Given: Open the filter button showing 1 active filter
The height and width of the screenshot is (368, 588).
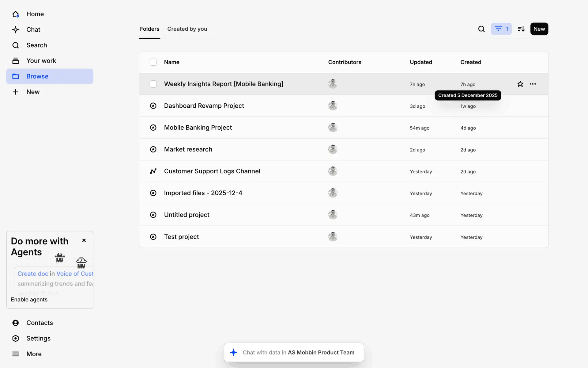Looking at the screenshot, I should tap(501, 29).
